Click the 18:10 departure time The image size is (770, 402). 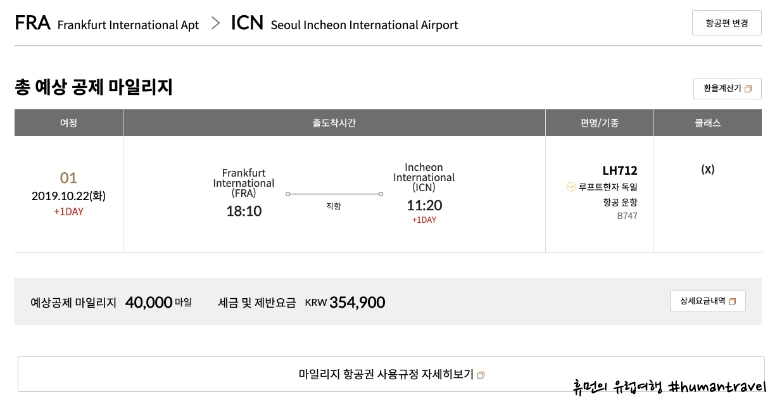[243, 212]
